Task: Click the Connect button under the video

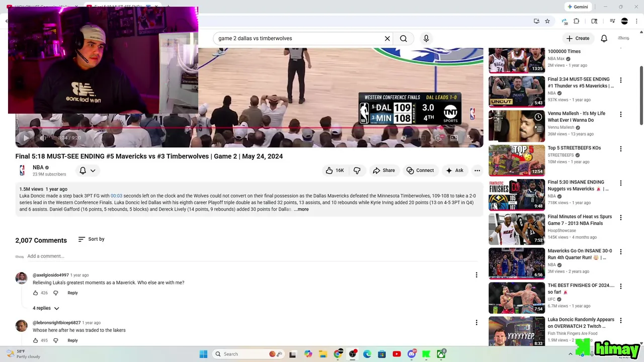Action: 420,170
